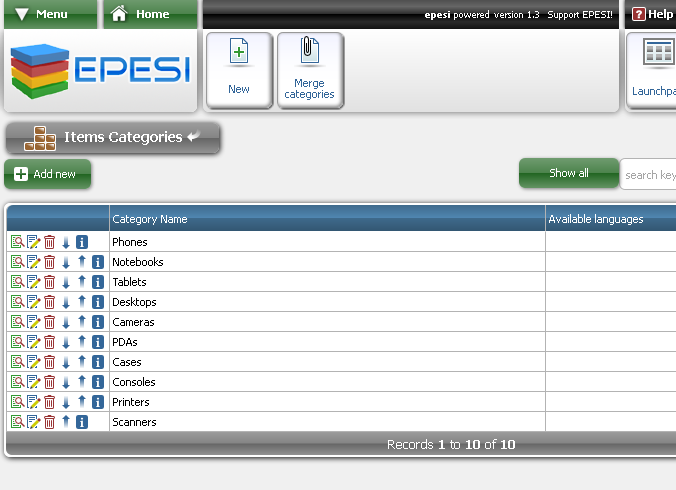Image resolution: width=676 pixels, height=490 pixels.
Task: Delete the Tablets category
Action: [x=49, y=282]
